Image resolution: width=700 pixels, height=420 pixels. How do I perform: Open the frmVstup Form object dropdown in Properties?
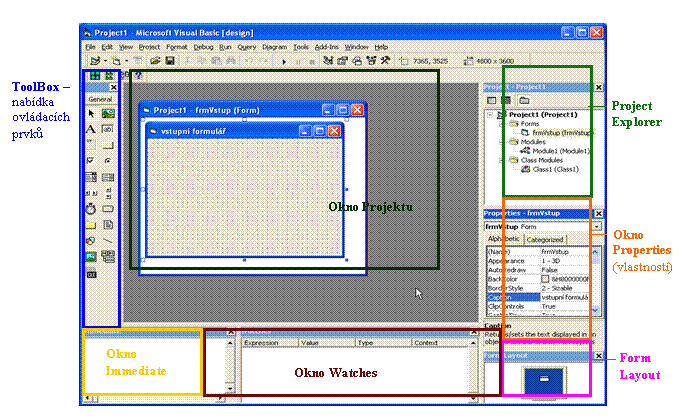point(597,227)
